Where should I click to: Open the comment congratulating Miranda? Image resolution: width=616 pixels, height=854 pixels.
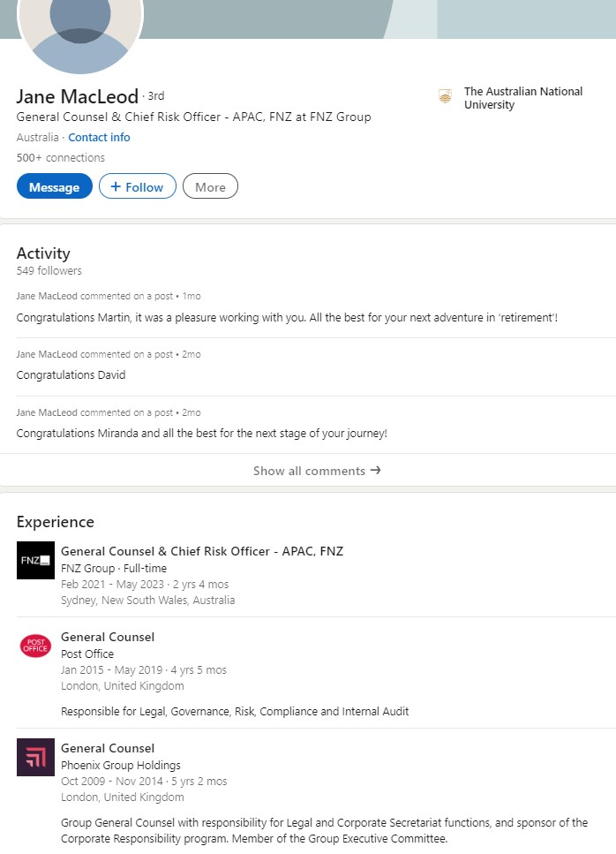201,433
